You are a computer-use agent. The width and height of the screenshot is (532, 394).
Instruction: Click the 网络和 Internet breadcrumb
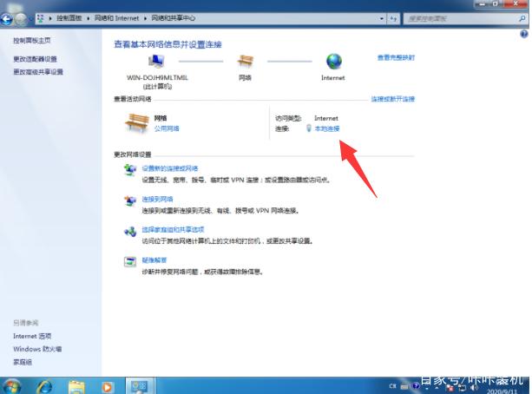pyautogui.click(x=116, y=18)
